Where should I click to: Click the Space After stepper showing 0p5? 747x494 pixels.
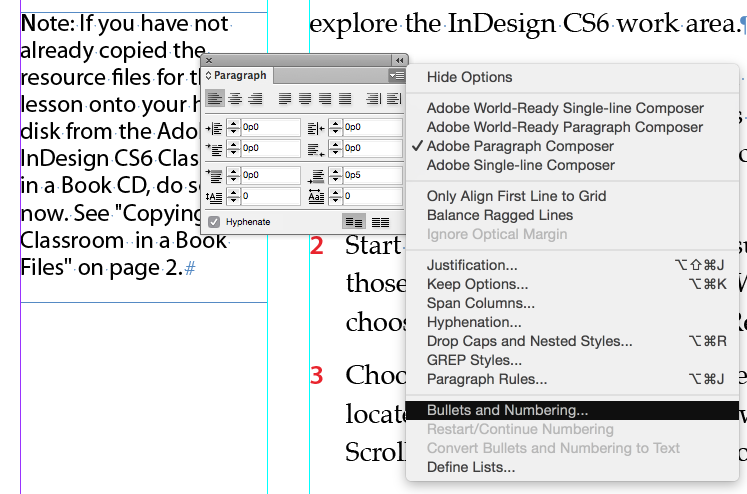point(335,176)
